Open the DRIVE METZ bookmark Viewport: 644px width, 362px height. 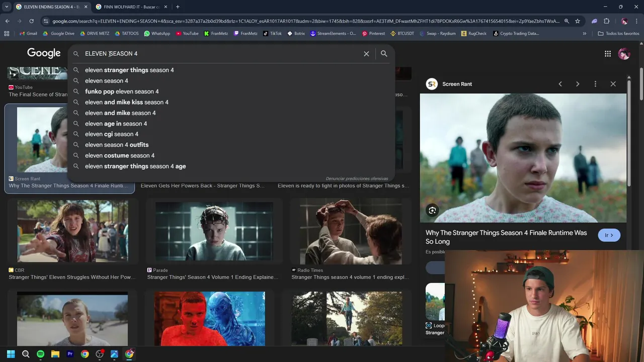coord(94,34)
